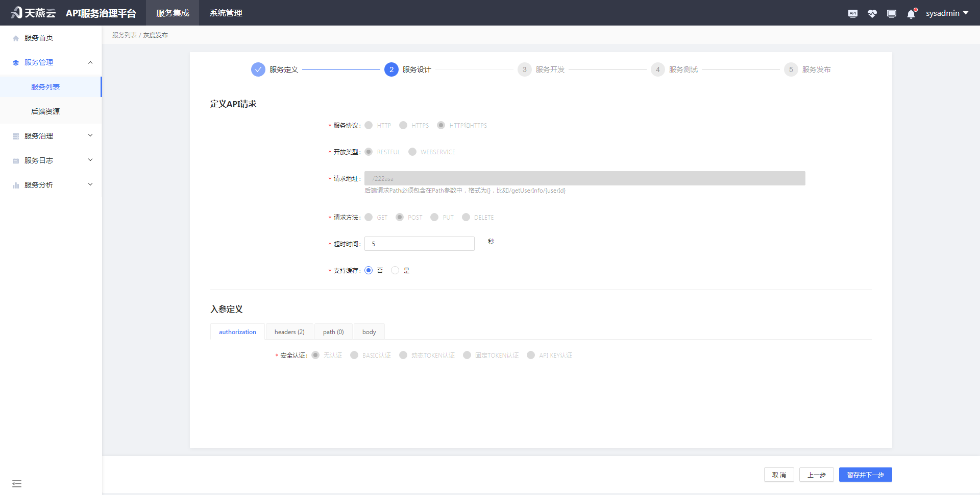Click inside the 超时时间 input field
The width and height of the screenshot is (980, 495).
click(419, 244)
